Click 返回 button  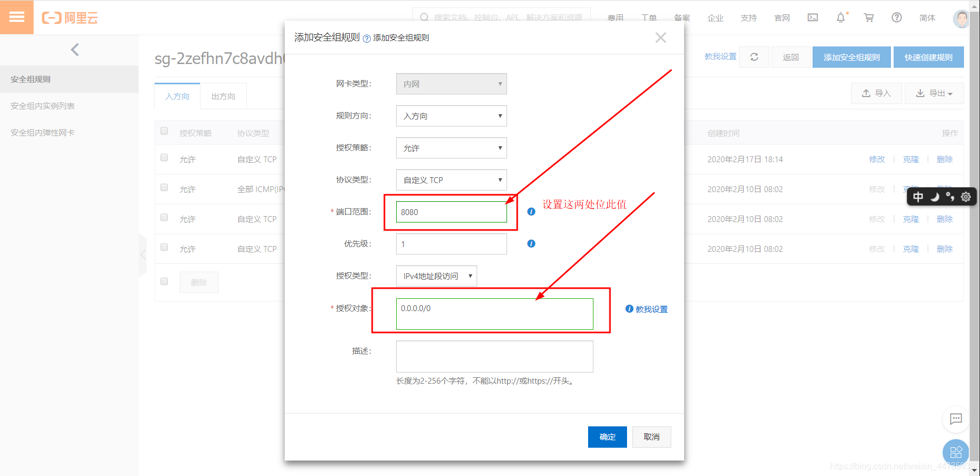[791, 57]
